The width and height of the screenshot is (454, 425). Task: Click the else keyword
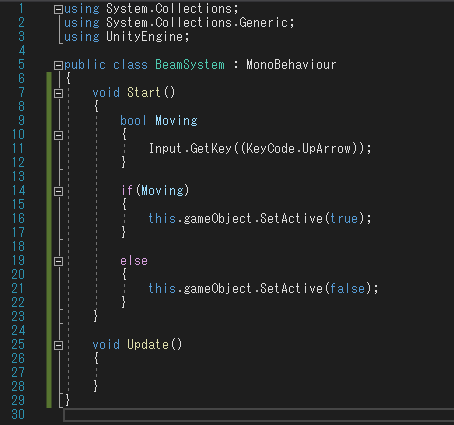(134, 260)
